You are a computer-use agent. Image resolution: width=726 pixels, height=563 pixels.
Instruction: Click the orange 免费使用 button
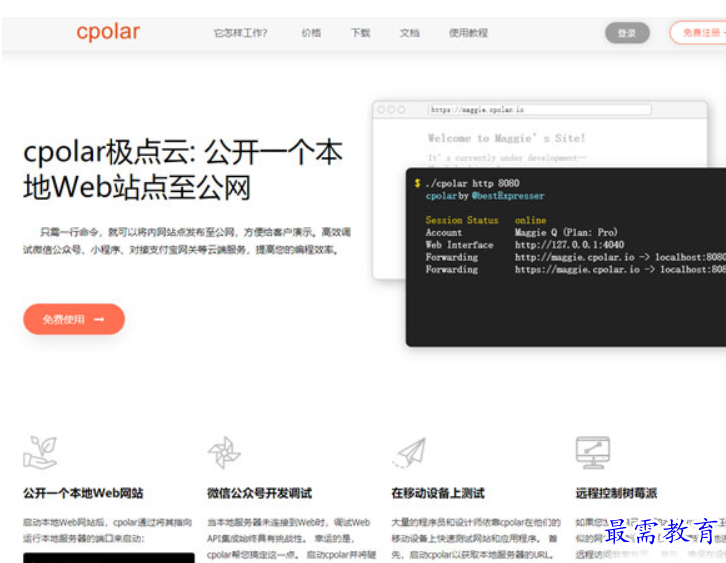(x=74, y=319)
